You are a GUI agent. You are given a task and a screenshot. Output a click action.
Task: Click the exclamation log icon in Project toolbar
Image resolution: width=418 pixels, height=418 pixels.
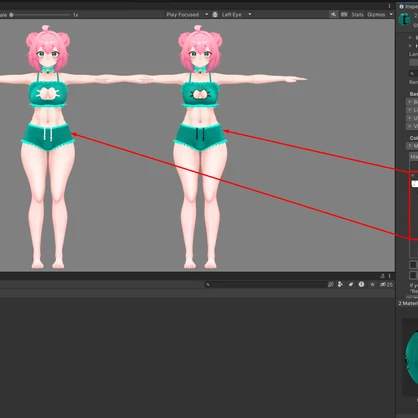tap(361, 284)
